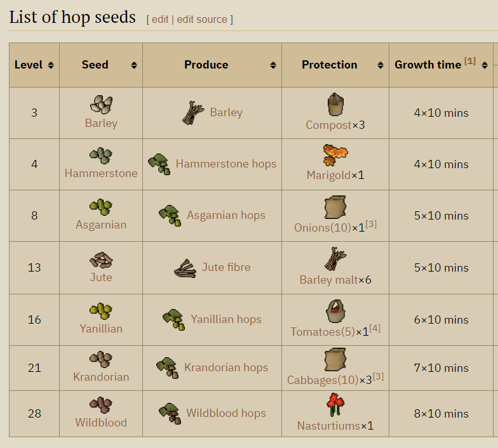Image resolution: width=498 pixels, height=448 pixels.
Task: Click the Compost bucket icon
Action: point(335,104)
